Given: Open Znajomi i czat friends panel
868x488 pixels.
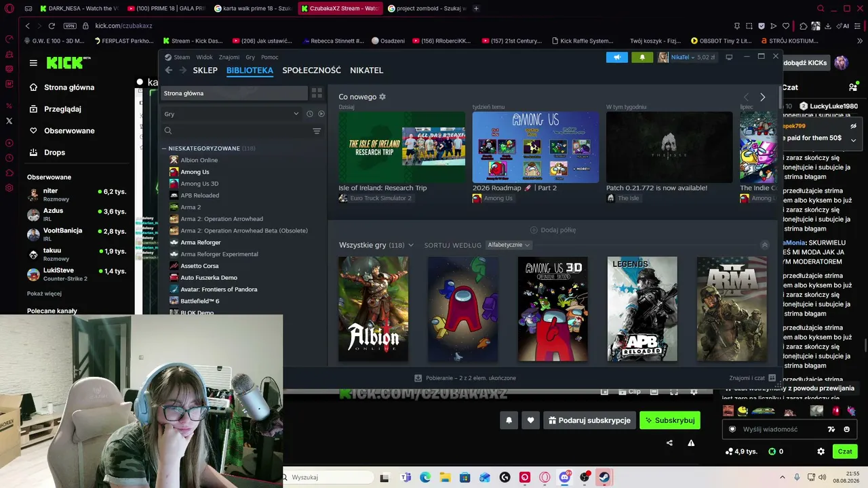Looking at the screenshot, I should pyautogui.click(x=753, y=378).
